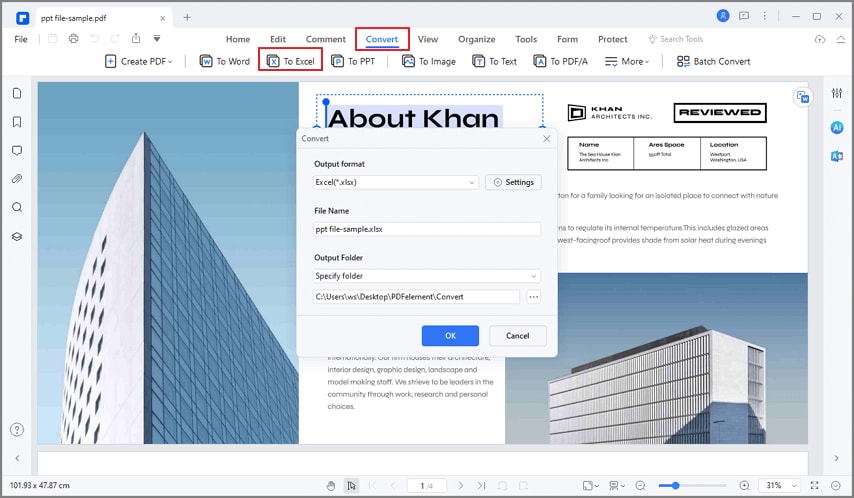The width and height of the screenshot is (854, 498).
Task: Go to the next page arrow
Action: [x=461, y=485]
